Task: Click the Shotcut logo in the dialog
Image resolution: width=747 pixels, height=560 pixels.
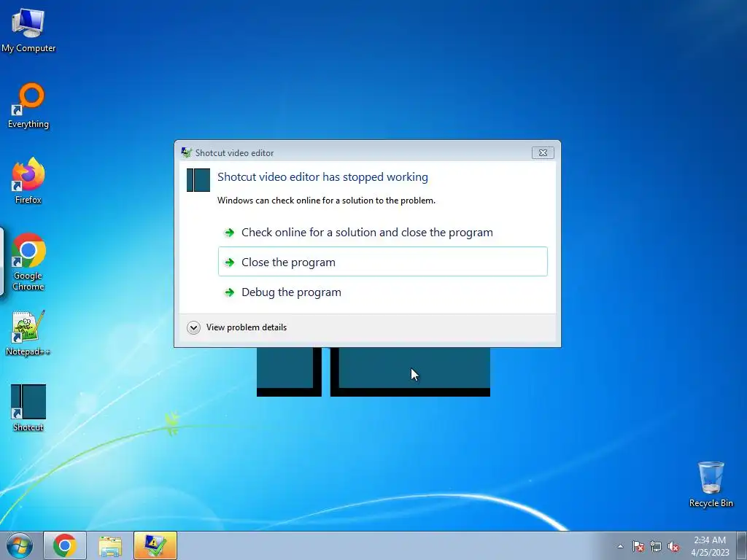Action: click(198, 180)
